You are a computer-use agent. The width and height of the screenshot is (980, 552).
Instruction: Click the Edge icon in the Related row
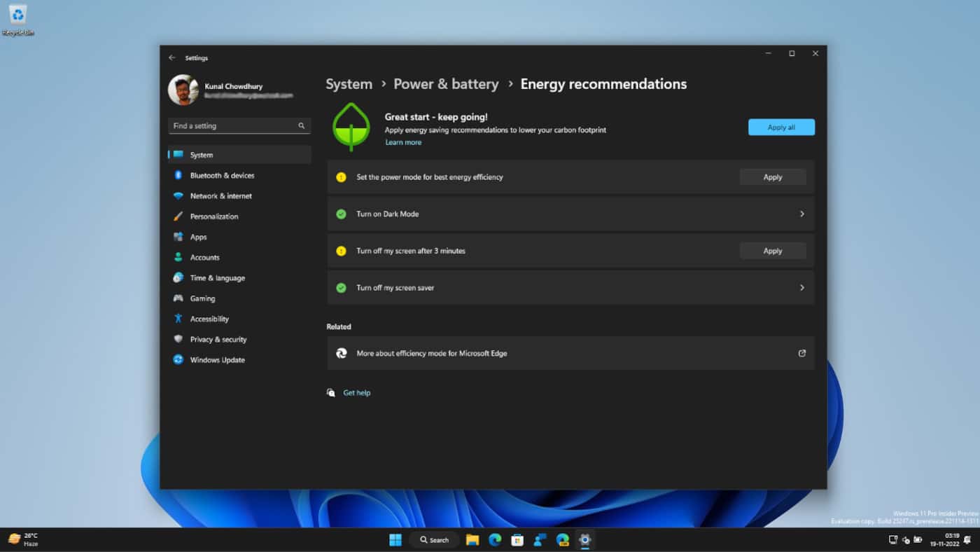[342, 353]
